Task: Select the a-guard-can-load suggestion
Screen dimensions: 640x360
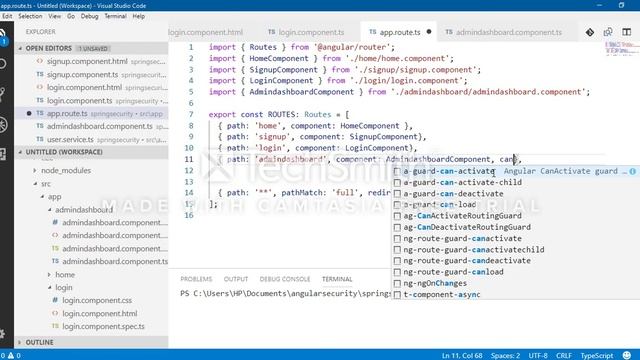Action: [x=515, y=205]
